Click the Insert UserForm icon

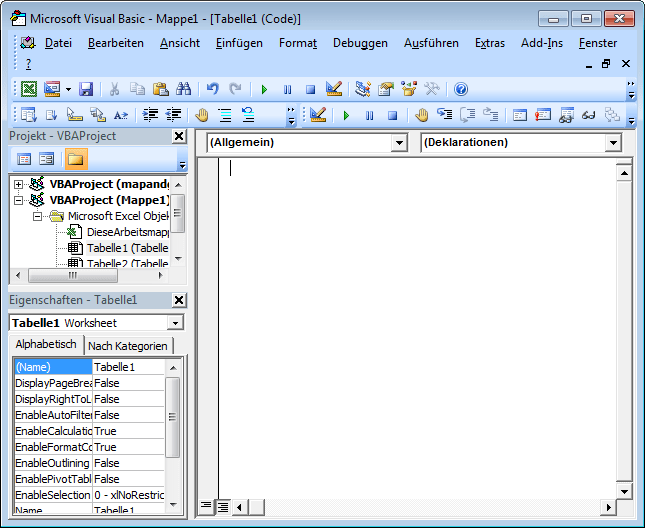(52, 89)
